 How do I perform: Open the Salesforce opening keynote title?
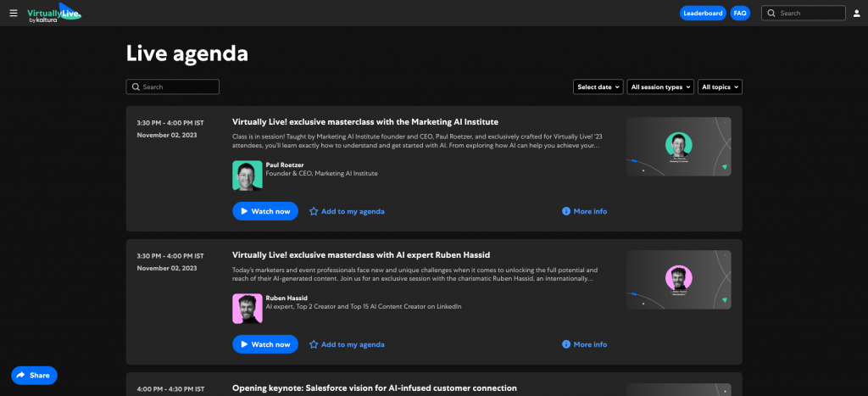(x=374, y=388)
